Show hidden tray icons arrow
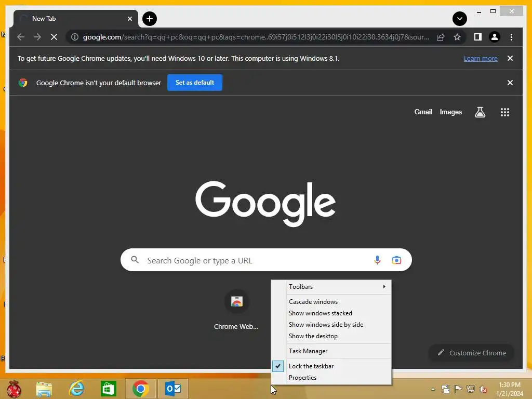The image size is (532, 399). pos(433,389)
